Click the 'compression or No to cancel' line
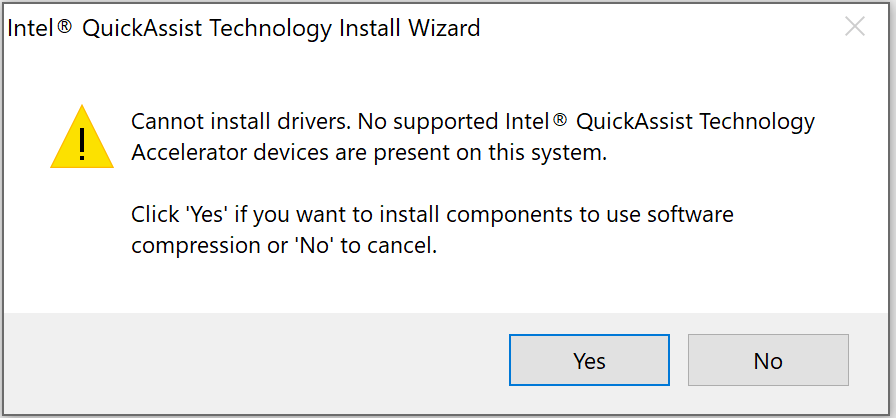This screenshot has height=418, width=896. point(285,246)
